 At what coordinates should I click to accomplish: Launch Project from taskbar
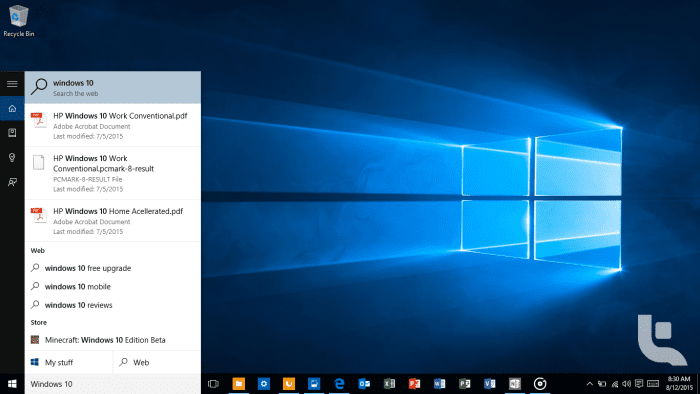point(465,384)
